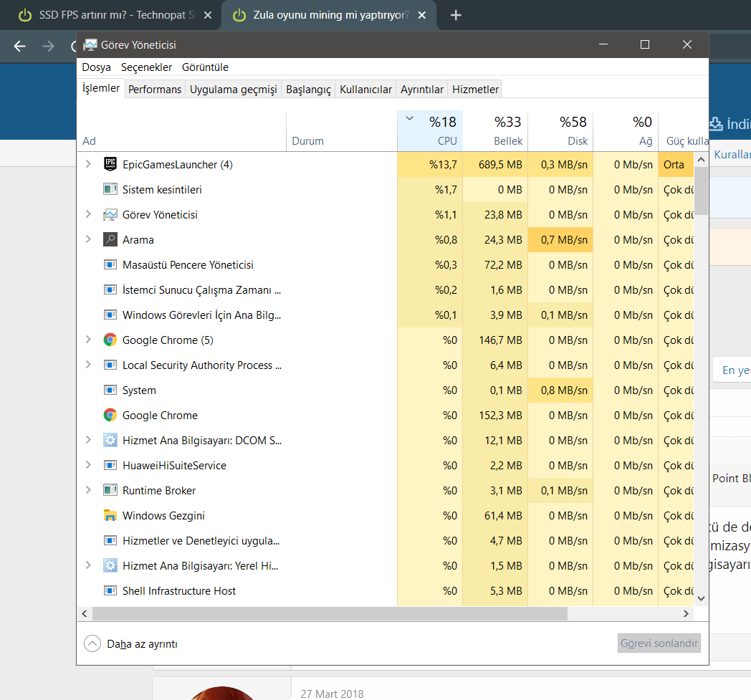This screenshot has height=700, width=751.
Task: Open a new browser tab
Action: click(456, 15)
